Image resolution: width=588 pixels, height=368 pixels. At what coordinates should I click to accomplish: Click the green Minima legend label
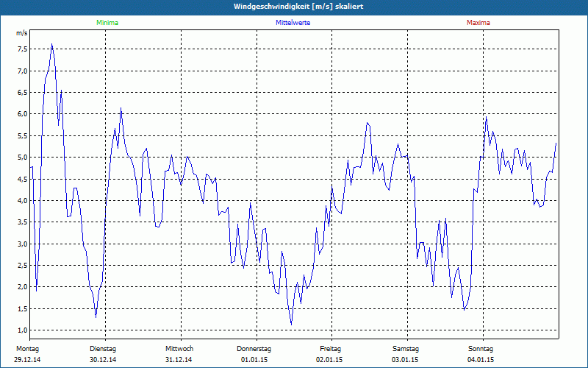click(107, 23)
